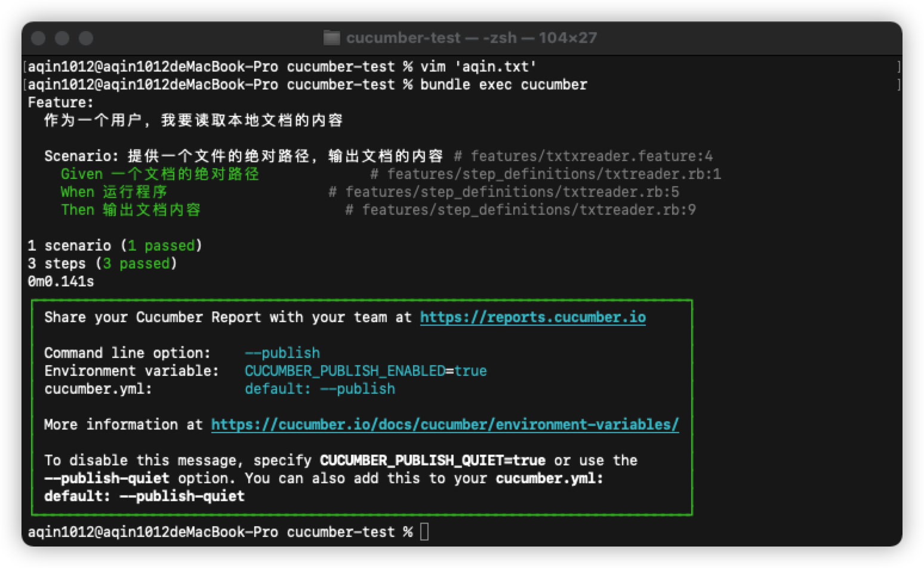Click the 'Given 一个文档的绝对路径' step
This screenshot has height=568, width=924.
click(160, 174)
